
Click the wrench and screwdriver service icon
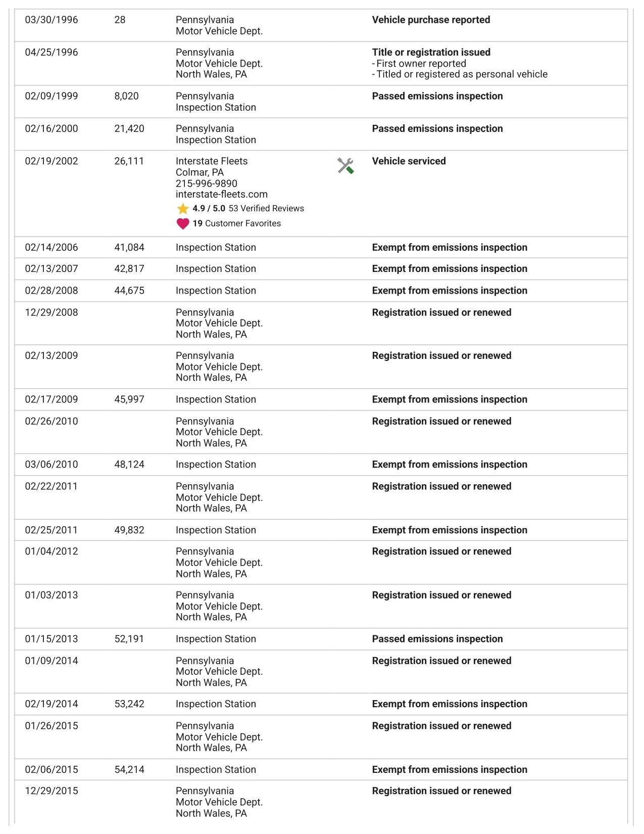coord(345,165)
